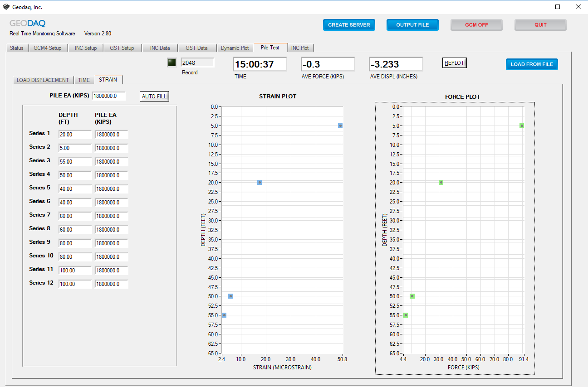Click the Record number field
Image resolution: width=588 pixels, height=387 pixels.
pos(197,63)
